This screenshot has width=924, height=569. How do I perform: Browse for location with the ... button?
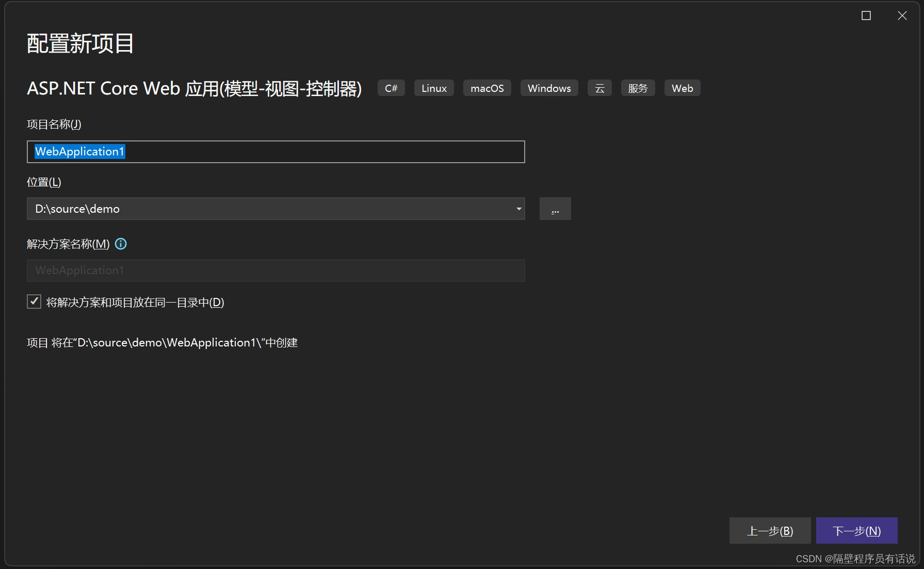click(555, 209)
